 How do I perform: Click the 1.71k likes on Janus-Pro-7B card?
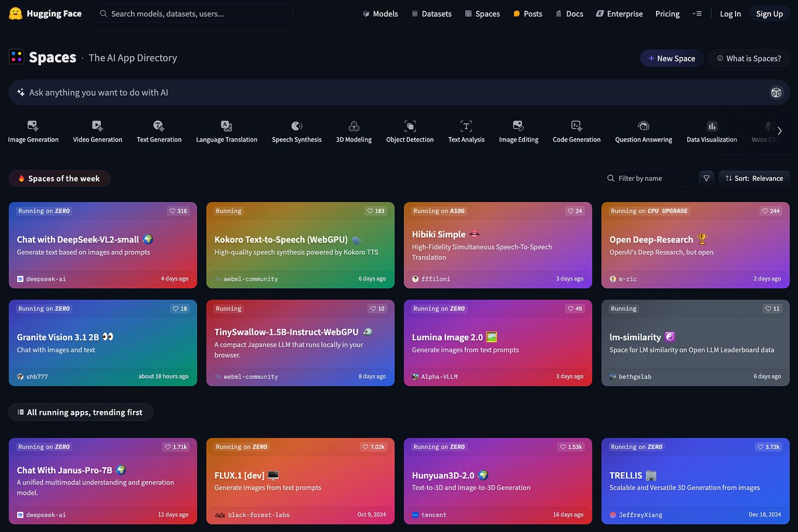pyautogui.click(x=176, y=447)
